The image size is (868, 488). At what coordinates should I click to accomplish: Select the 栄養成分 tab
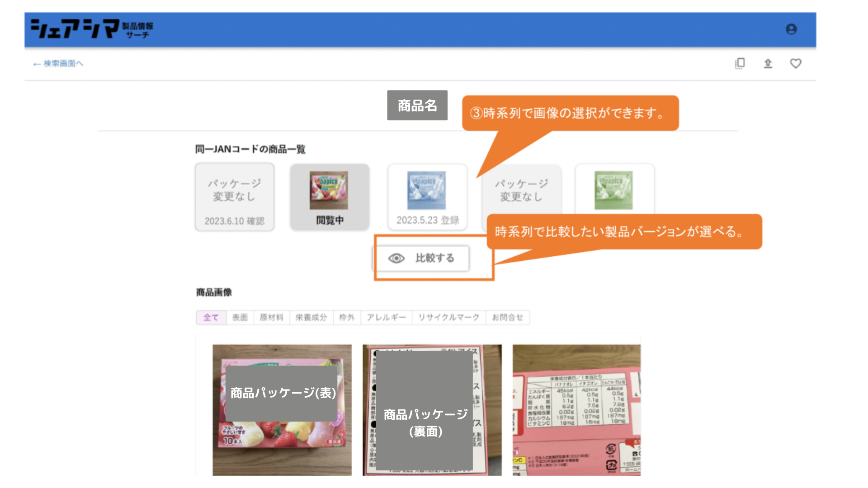(x=311, y=318)
